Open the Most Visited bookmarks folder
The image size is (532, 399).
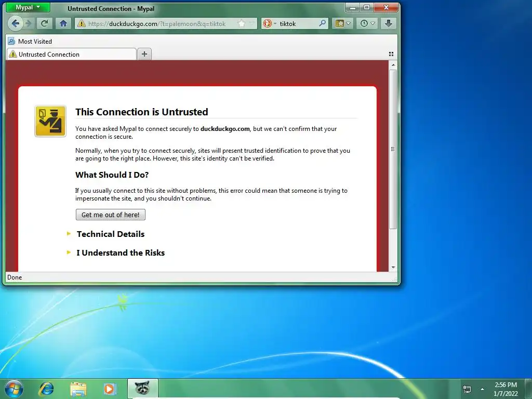pos(30,42)
